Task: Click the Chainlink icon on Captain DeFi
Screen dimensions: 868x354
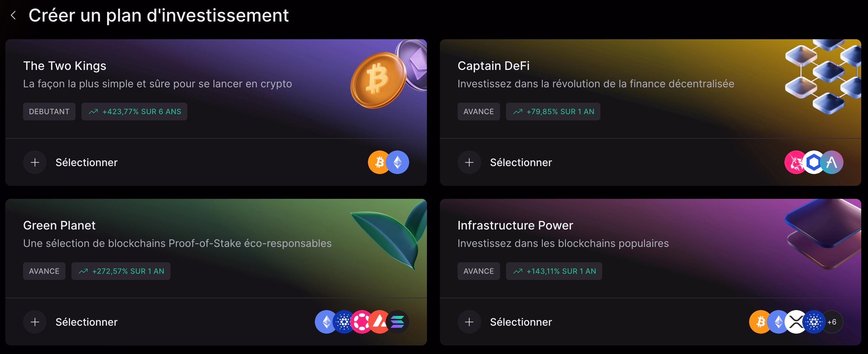Action: pos(814,162)
